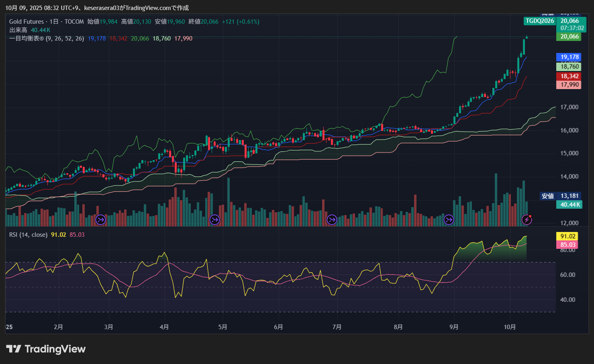The height and width of the screenshot is (364, 594).
Task: Click the Gold Futures symbol title
Action: tap(26, 22)
